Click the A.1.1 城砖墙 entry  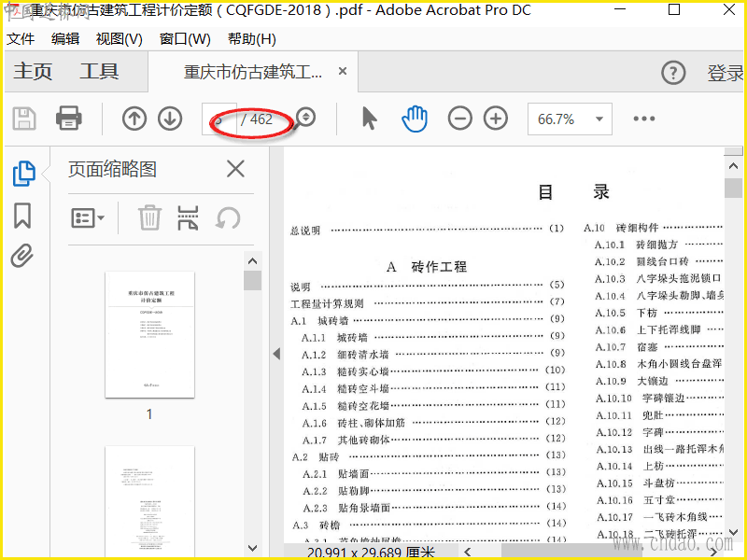(x=433, y=338)
